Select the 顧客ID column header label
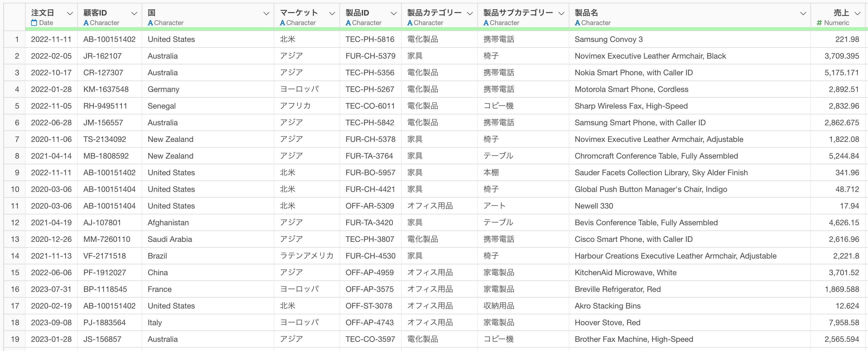 point(95,13)
